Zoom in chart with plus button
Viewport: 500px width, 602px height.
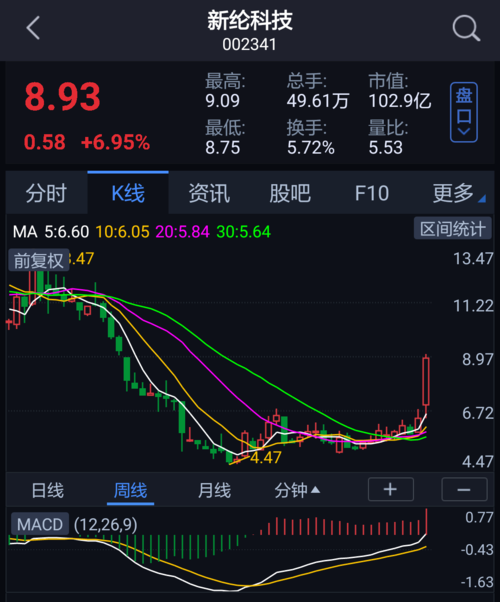[391, 490]
